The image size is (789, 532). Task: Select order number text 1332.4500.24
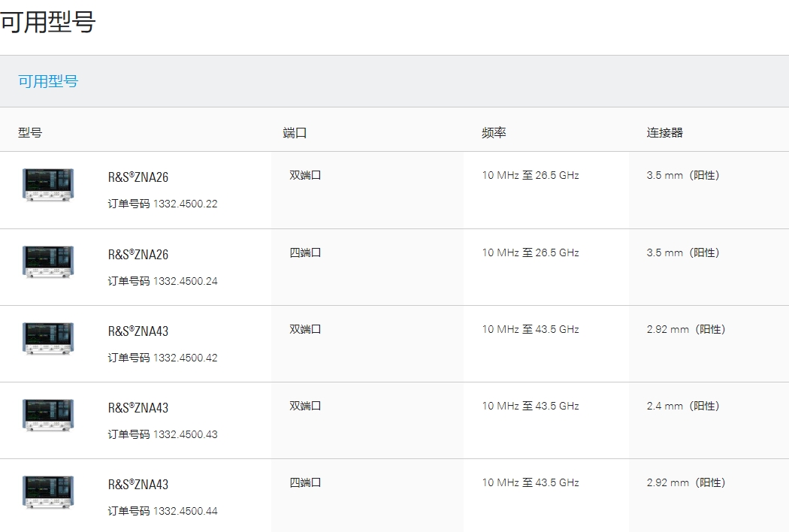[x=185, y=281]
